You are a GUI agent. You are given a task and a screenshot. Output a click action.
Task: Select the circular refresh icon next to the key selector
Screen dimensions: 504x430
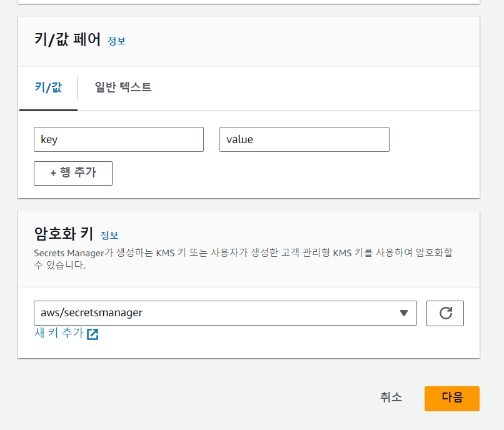click(445, 313)
